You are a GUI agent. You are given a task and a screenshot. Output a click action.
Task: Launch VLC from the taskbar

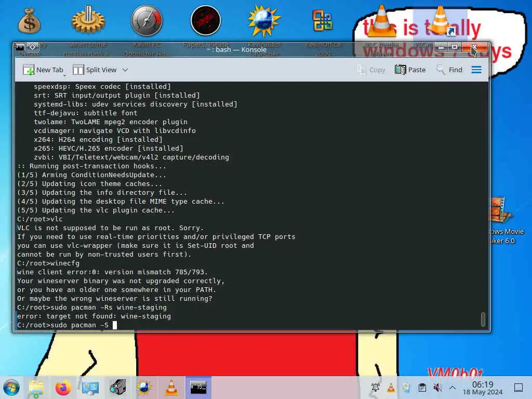(171, 388)
